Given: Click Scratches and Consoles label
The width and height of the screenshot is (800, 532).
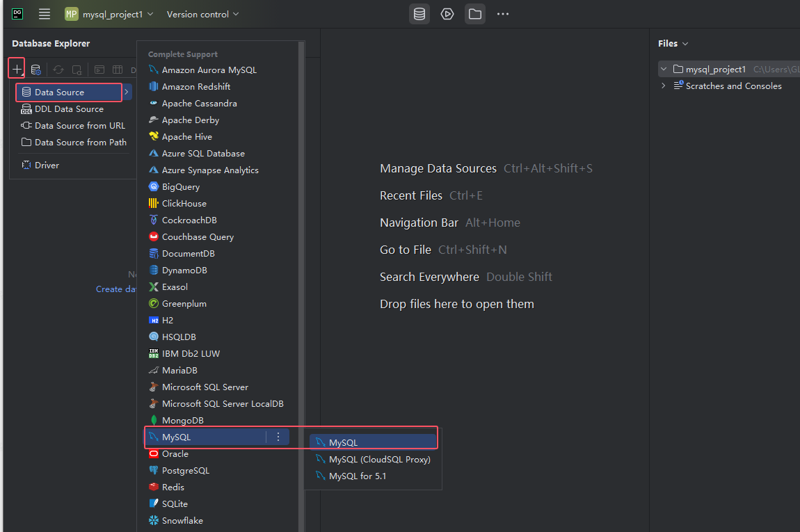Looking at the screenshot, I should [734, 86].
